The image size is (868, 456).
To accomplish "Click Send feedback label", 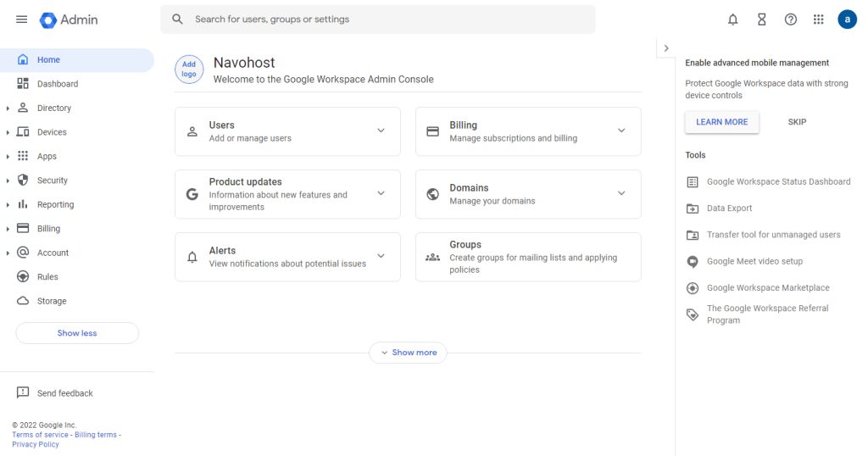I will click(64, 393).
